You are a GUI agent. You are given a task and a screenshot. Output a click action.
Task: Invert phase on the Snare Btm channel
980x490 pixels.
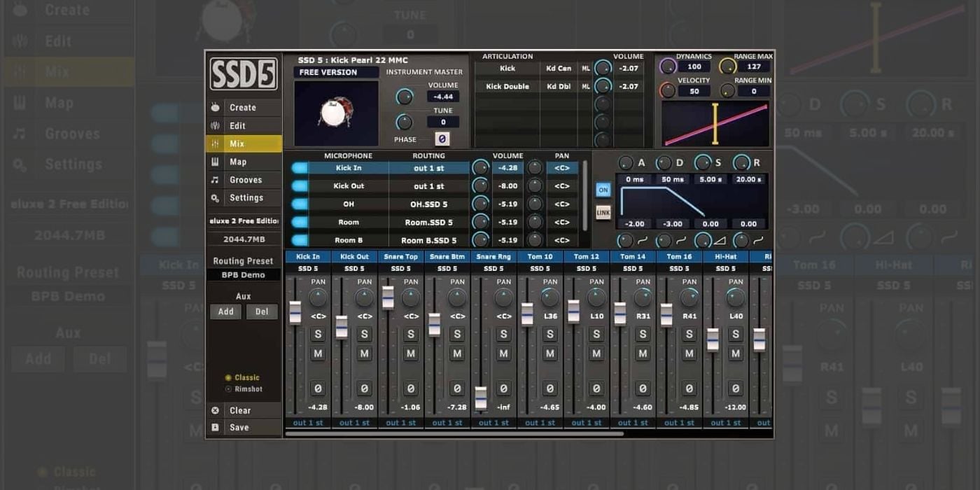pyautogui.click(x=457, y=388)
